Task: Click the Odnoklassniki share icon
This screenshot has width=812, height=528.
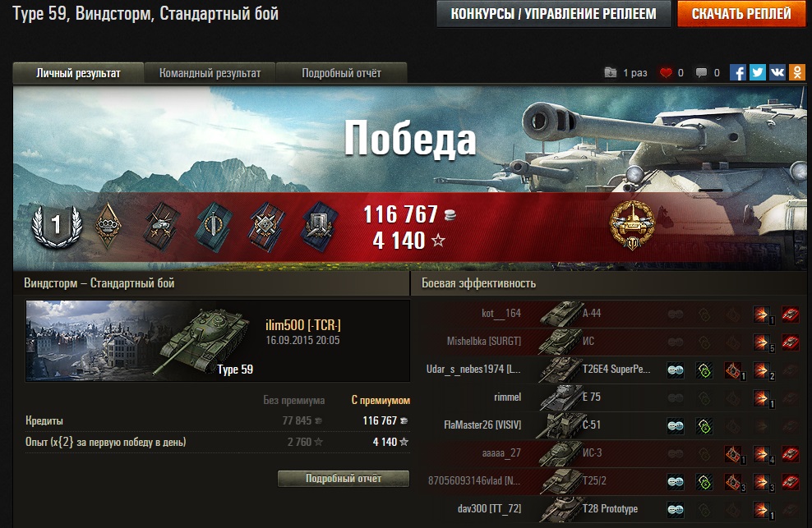Action: (x=797, y=72)
